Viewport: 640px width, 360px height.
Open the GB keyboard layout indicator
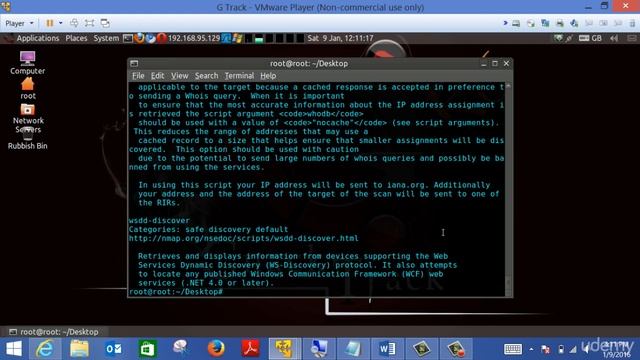pos(590,38)
